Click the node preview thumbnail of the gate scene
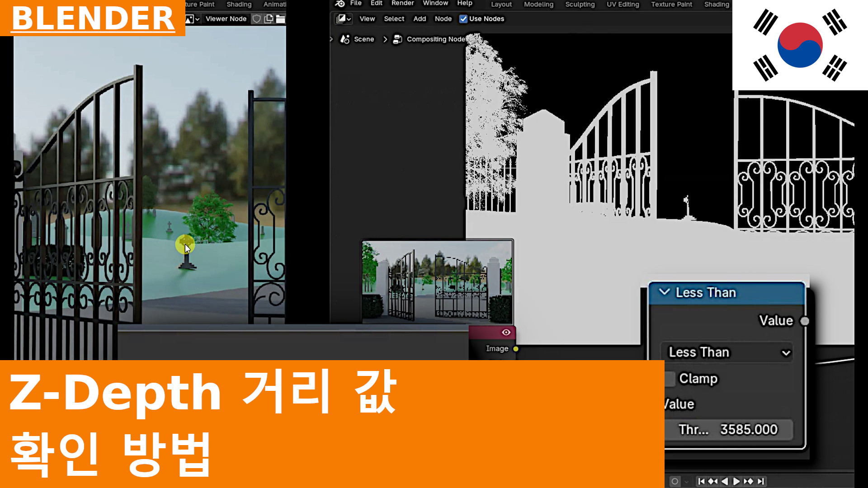The height and width of the screenshot is (488, 868). tap(437, 282)
